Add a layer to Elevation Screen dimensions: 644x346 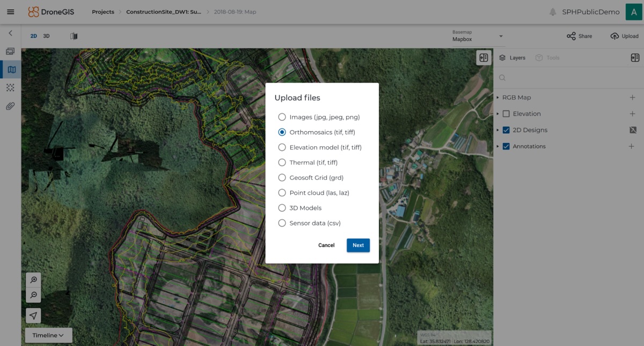(632, 114)
